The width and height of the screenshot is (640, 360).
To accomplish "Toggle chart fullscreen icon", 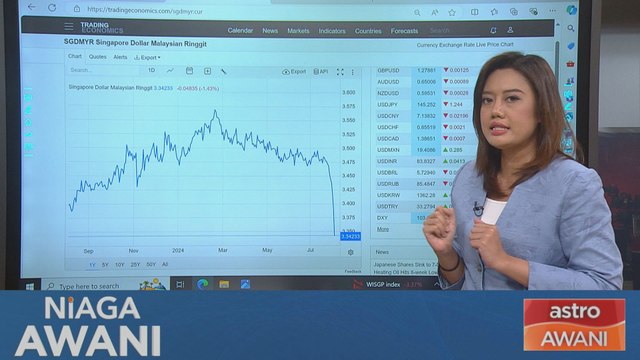I will [340, 72].
